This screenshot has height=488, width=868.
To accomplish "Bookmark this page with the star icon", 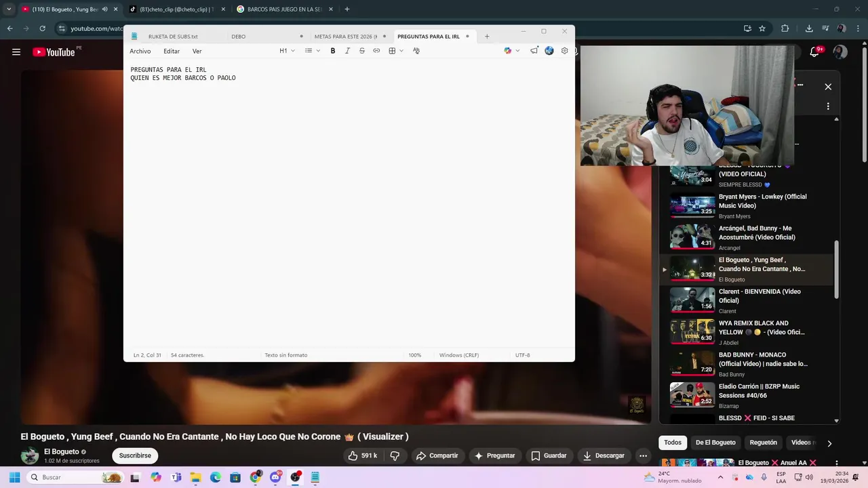I will [x=762, y=28].
